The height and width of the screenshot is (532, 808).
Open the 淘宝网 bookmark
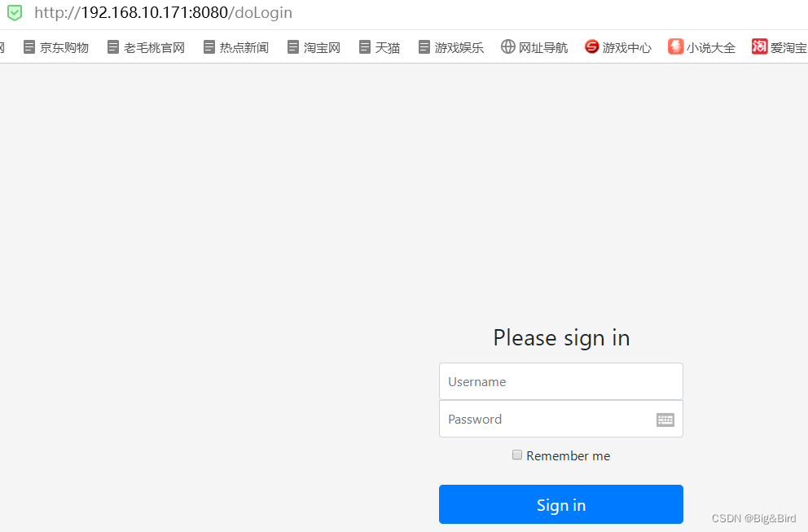coord(314,47)
